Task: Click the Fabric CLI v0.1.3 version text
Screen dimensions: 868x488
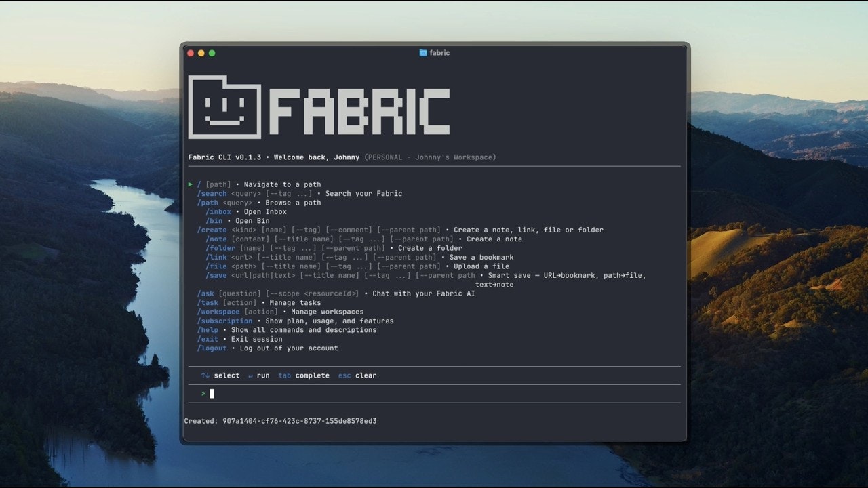Action: 224,157
